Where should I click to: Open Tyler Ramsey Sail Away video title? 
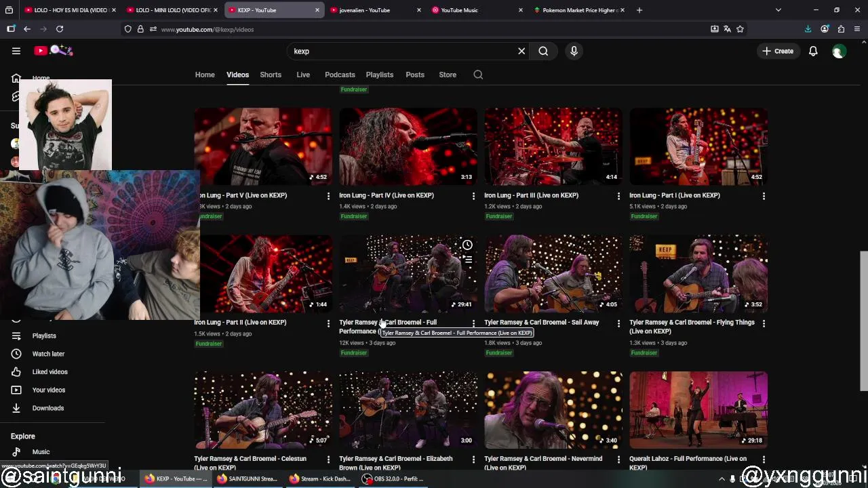tap(542, 323)
